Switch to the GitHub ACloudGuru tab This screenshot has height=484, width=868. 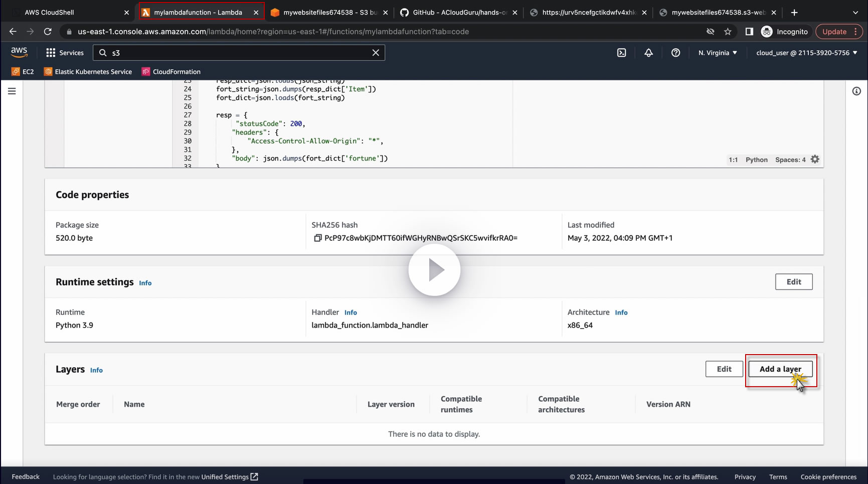pos(457,13)
